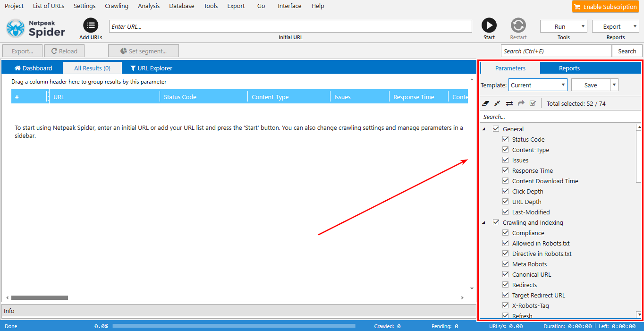Click the collapse-all arrows icon

498,103
